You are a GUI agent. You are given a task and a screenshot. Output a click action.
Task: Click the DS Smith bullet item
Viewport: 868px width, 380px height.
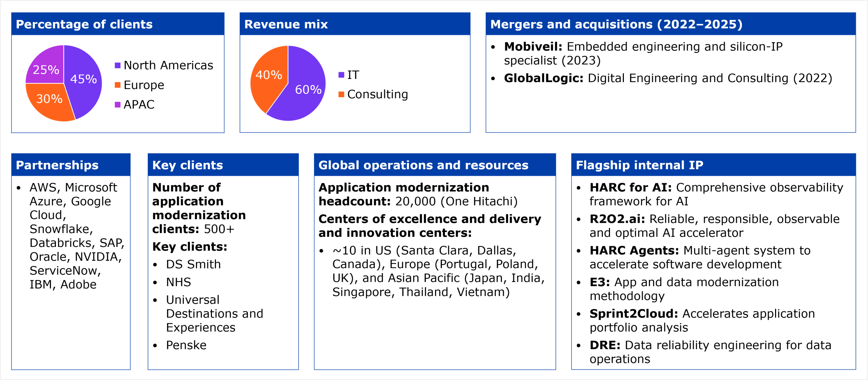pos(193,265)
